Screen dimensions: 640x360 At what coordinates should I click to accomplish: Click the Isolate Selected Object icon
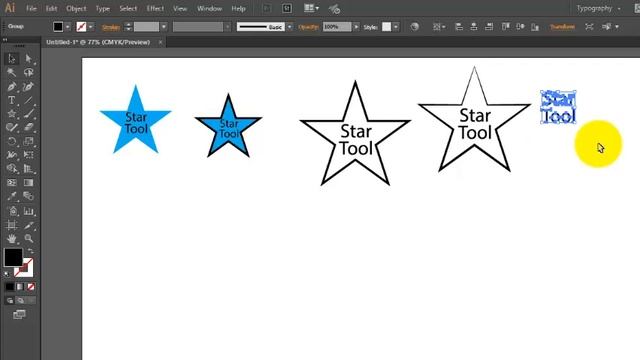click(x=589, y=27)
